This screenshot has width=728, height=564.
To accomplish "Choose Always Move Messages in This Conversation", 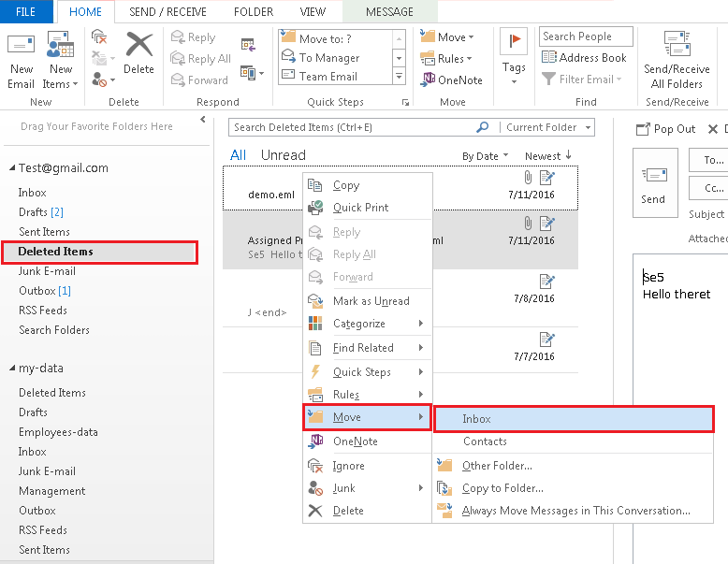I will point(574,511).
